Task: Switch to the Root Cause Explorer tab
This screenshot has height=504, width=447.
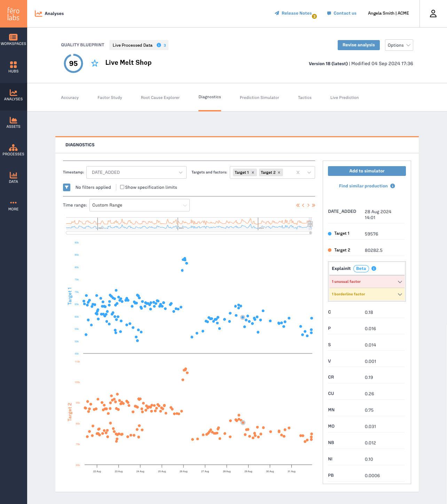Action: point(160,98)
